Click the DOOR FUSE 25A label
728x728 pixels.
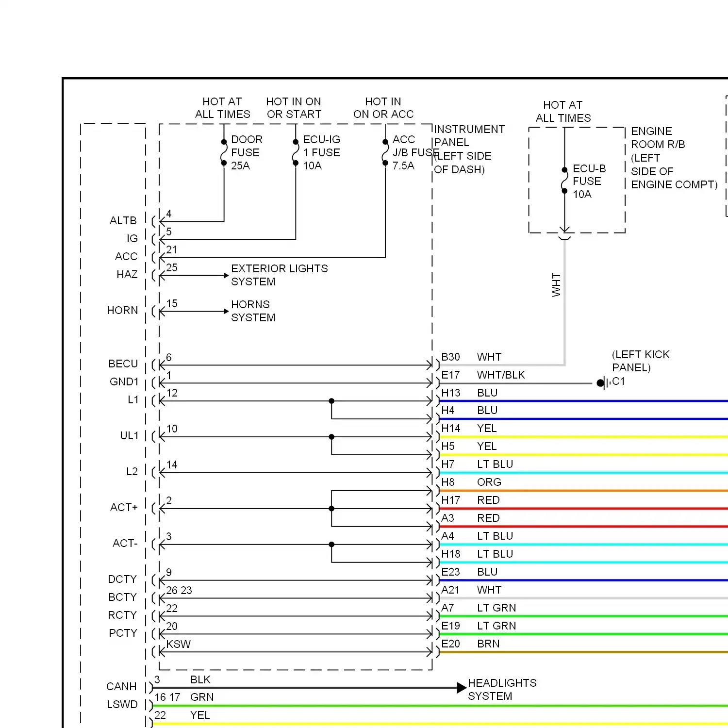click(247, 152)
